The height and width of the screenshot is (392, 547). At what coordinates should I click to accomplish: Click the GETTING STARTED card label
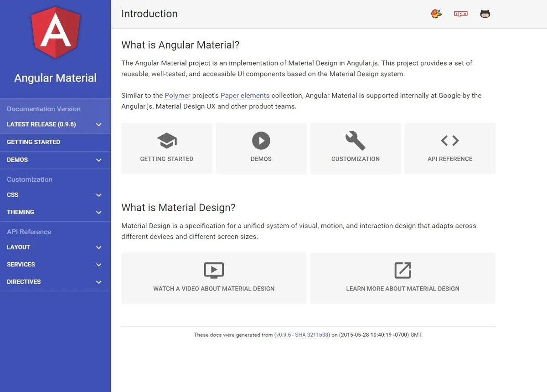tap(167, 159)
